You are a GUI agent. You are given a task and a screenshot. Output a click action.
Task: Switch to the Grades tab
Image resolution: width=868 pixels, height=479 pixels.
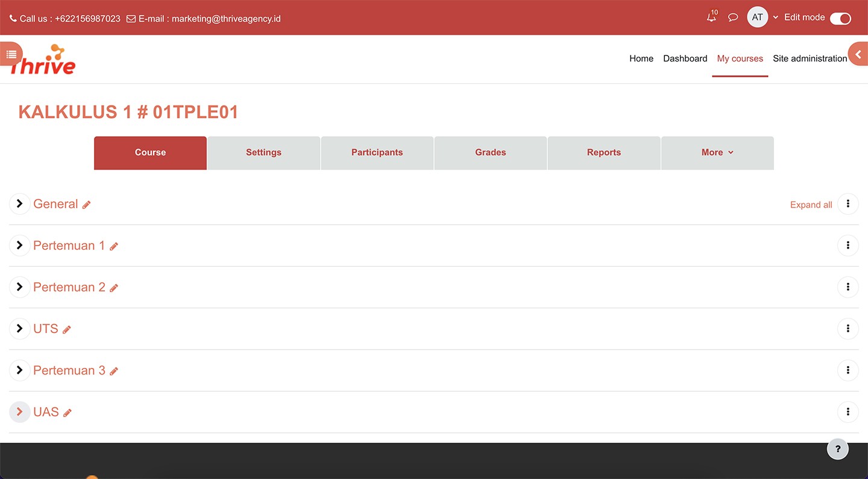click(x=490, y=153)
